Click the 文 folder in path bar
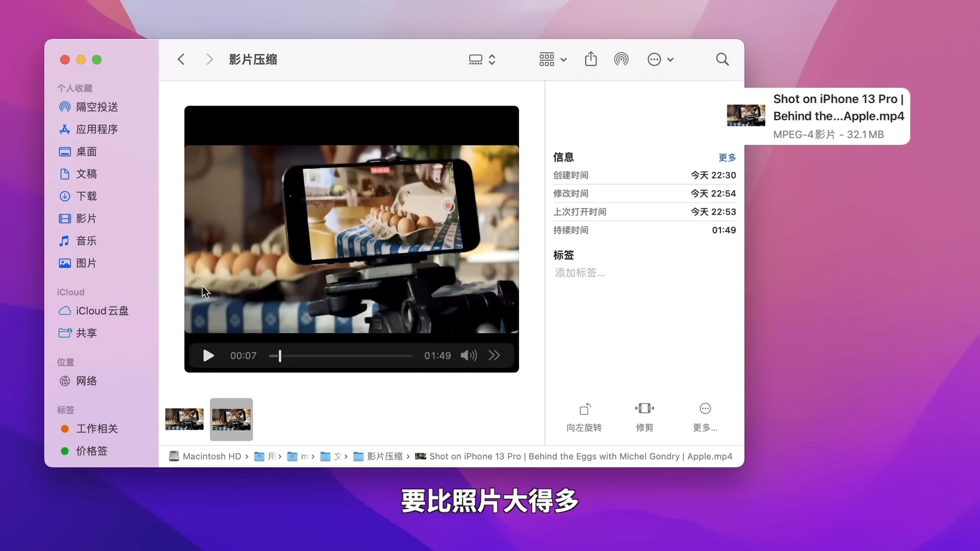The width and height of the screenshot is (980, 551). point(331,456)
